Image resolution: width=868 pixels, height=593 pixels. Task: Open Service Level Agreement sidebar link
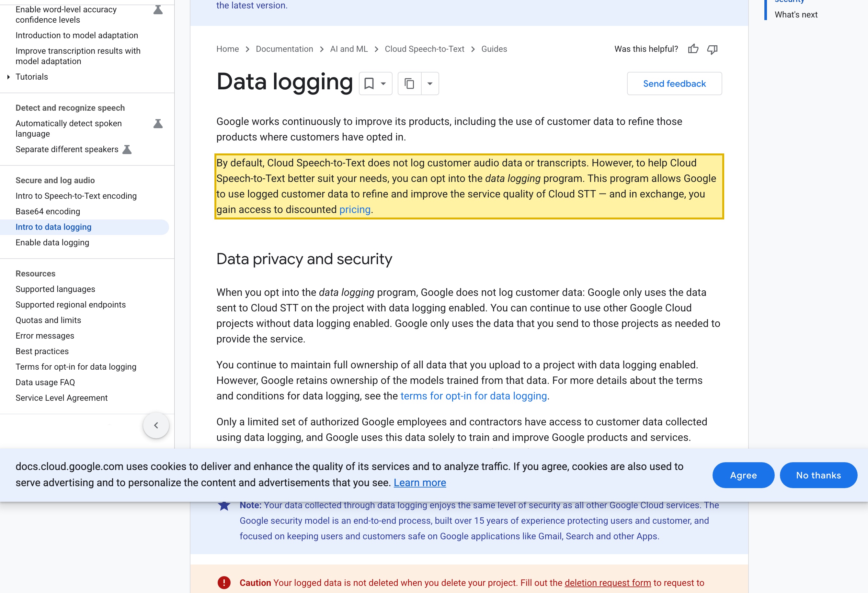tap(62, 398)
